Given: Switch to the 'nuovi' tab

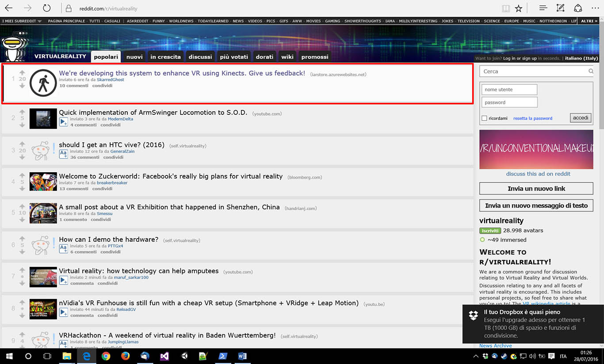Looking at the screenshot, I should pyautogui.click(x=134, y=57).
